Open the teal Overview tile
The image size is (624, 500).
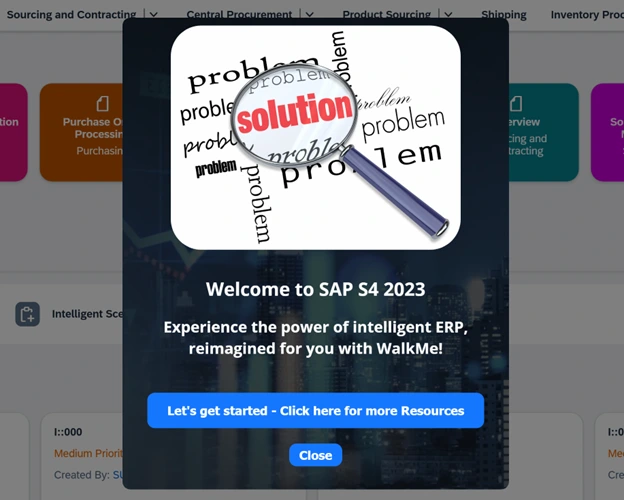click(544, 132)
